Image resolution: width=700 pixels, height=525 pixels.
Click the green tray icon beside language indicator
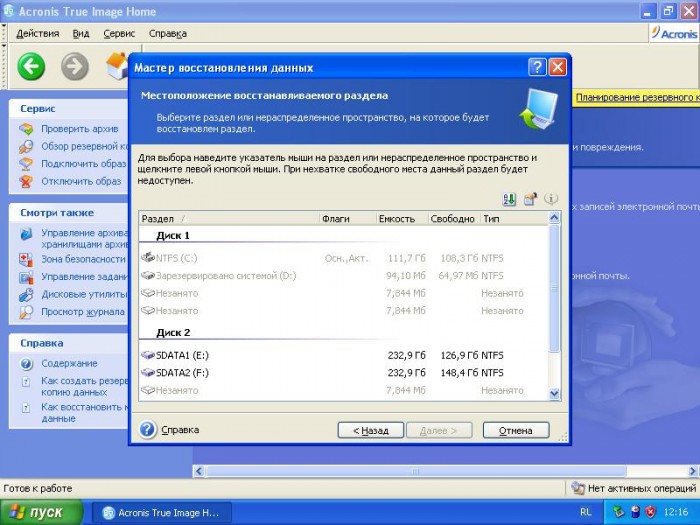(619, 512)
